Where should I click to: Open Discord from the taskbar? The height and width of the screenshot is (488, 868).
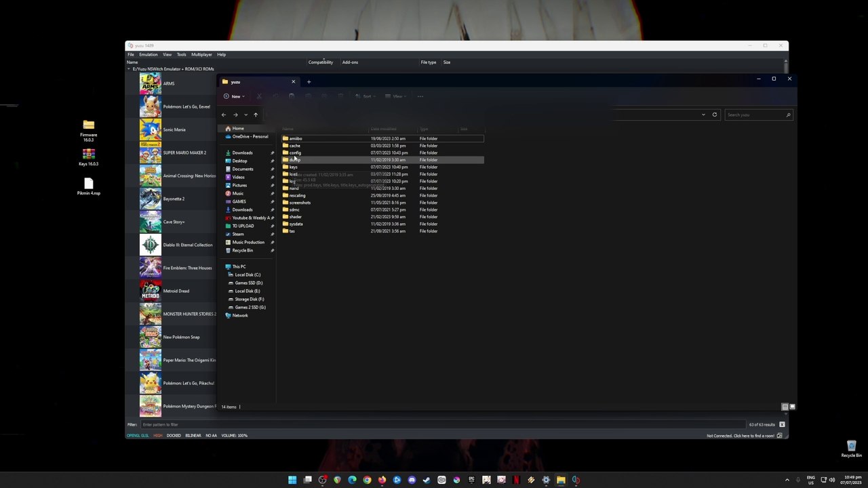412,480
